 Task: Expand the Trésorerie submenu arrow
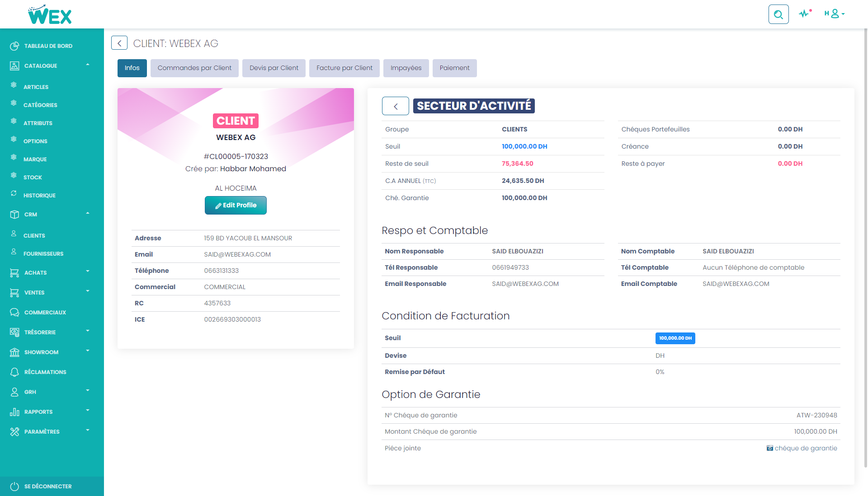pos(88,331)
